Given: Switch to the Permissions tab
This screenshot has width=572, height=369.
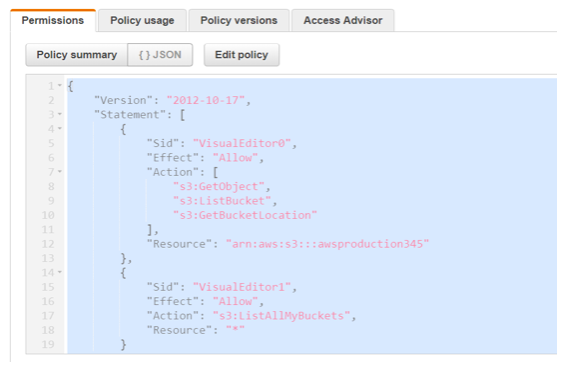Looking at the screenshot, I should pos(53,20).
